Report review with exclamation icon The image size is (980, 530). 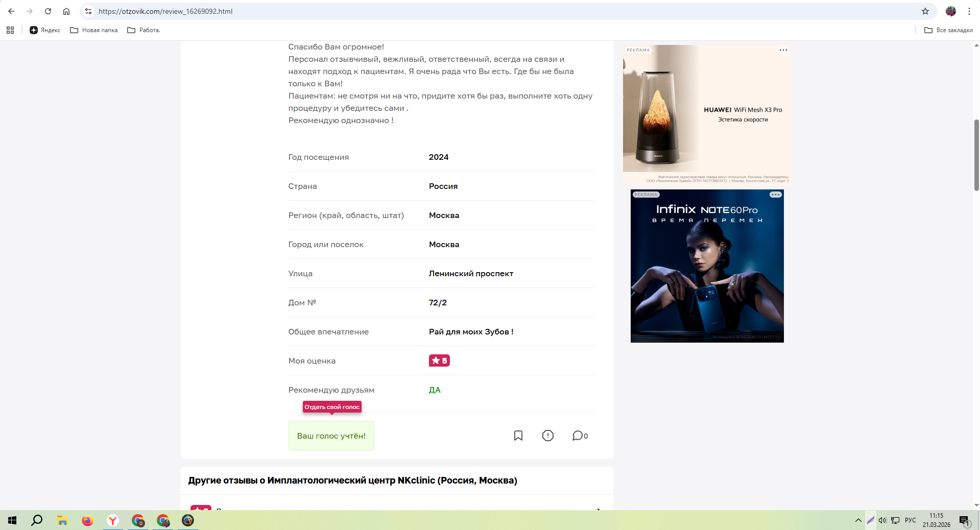coord(548,436)
